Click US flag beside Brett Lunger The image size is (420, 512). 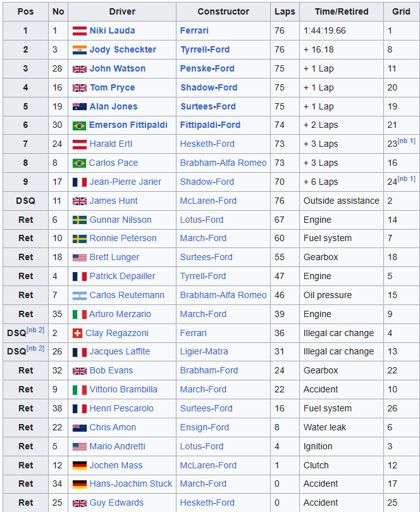pyautogui.click(x=79, y=258)
